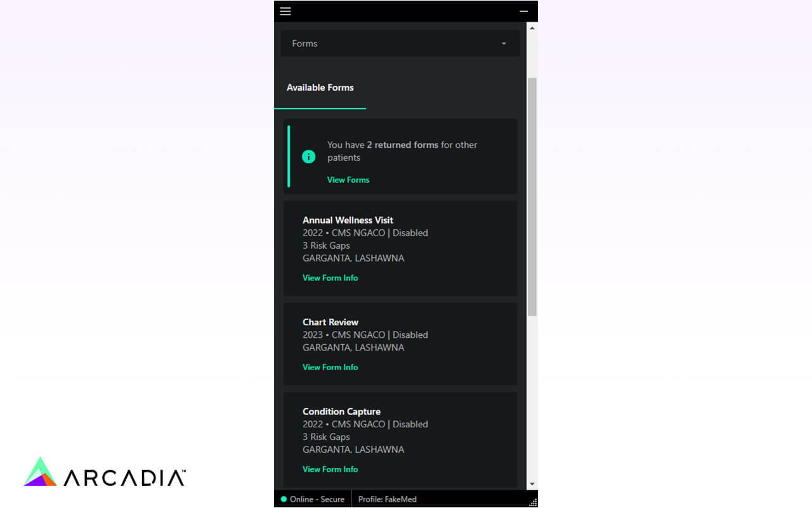Open View Forms link for returned forms

click(348, 180)
